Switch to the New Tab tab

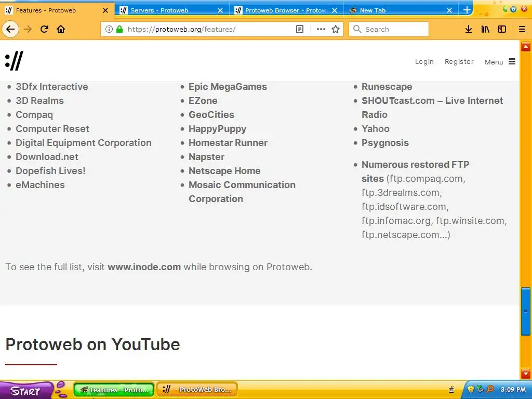point(402,10)
